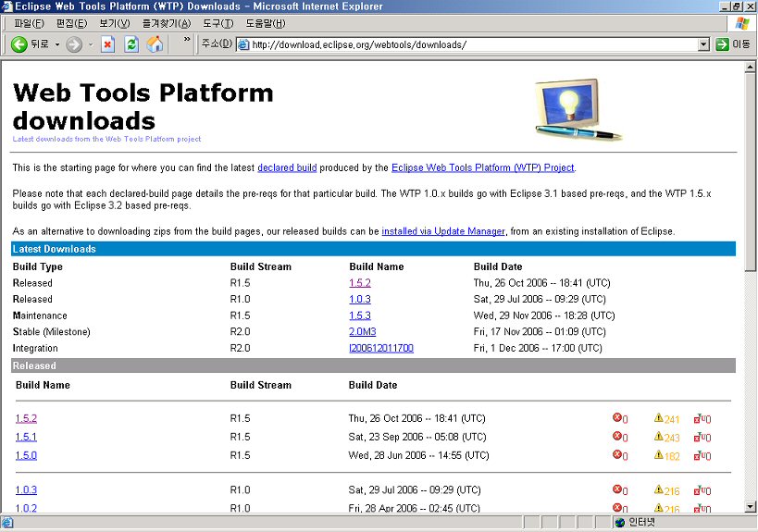Open 1.5.2 link in Latest Downloads
The height and width of the screenshot is (532, 758).
point(360,283)
